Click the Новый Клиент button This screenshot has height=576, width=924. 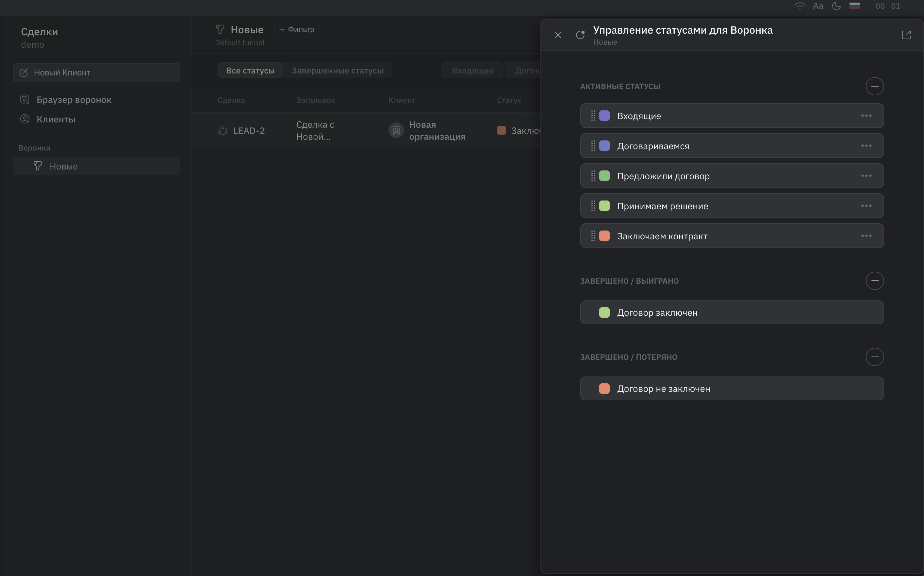click(96, 72)
